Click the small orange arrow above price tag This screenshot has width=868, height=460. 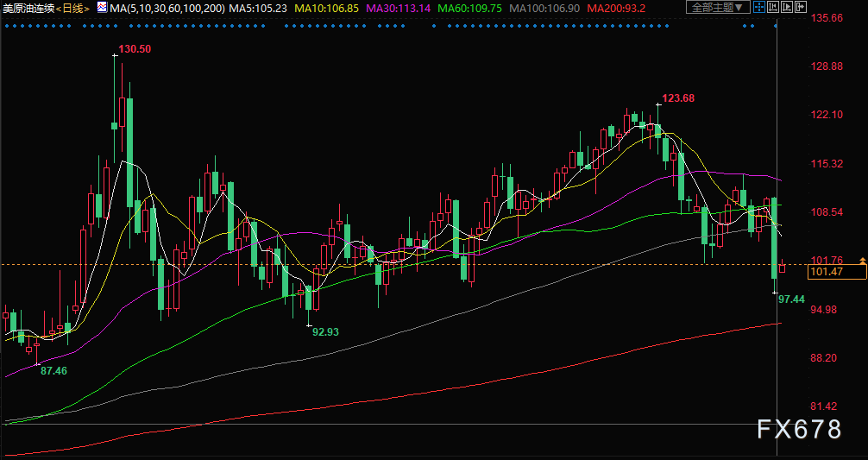pos(862,260)
